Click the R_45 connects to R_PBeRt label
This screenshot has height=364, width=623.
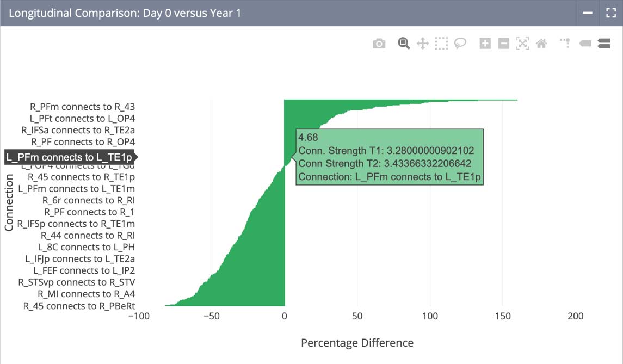(x=79, y=306)
